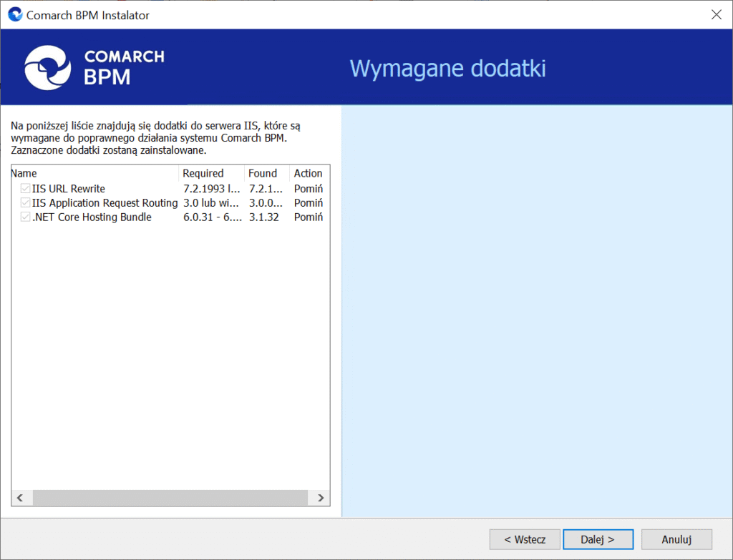
Task: Open the action selector for IIS Application Request Routing
Action: (308, 202)
